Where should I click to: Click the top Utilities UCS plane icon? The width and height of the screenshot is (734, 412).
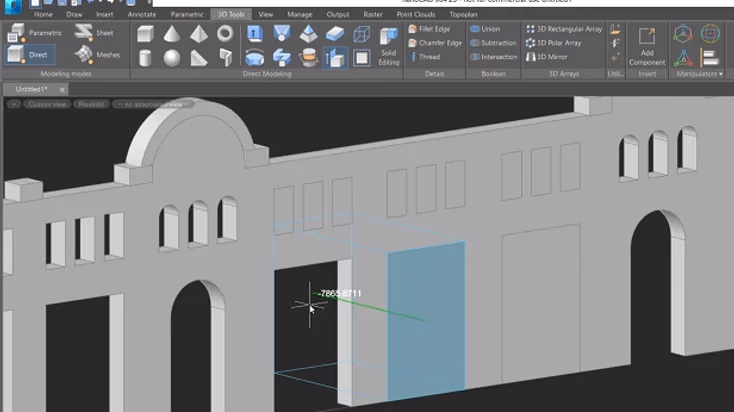(x=615, y=29)
